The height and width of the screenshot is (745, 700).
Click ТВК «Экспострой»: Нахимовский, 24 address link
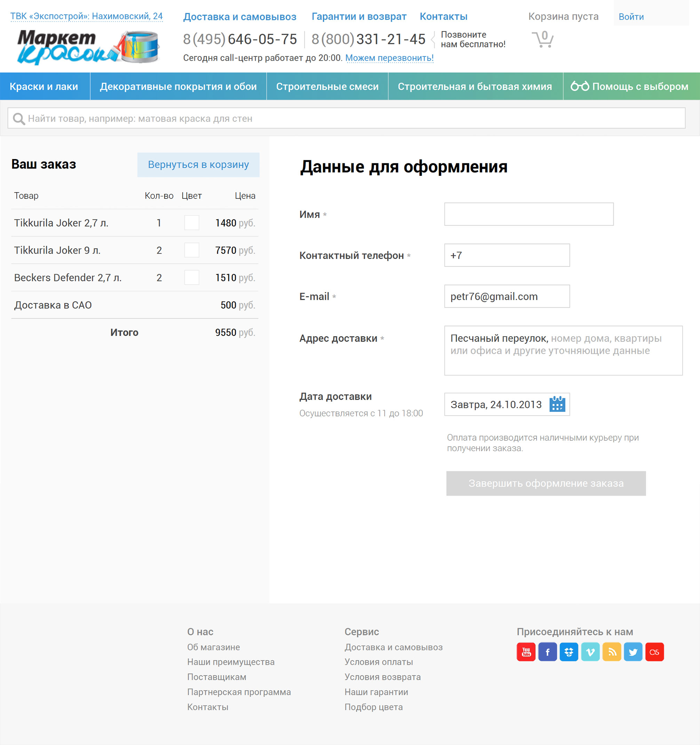pos(87,16)
